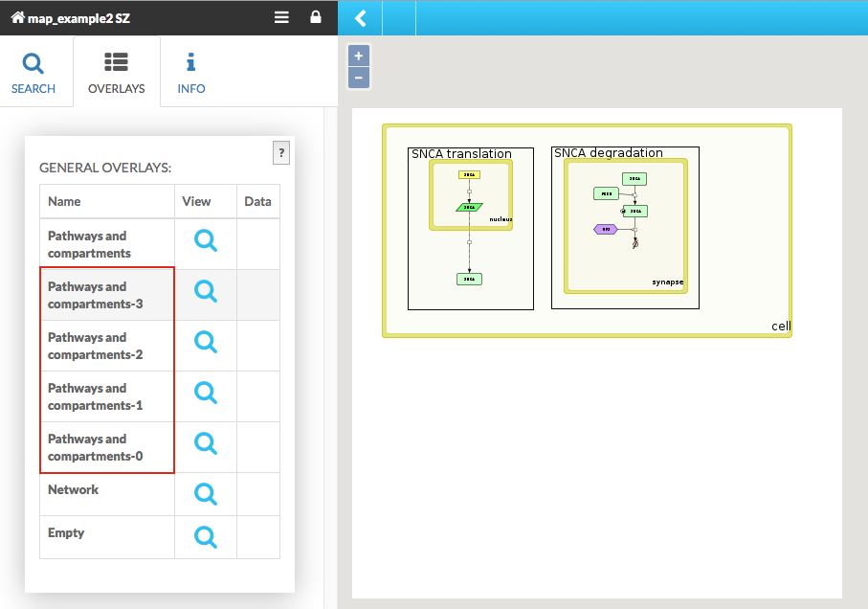Image resolution: width=868 pixels, height=609 pixels.
Task: View the Pathways and compartments-0 overlay
Action: click(206, 443)
